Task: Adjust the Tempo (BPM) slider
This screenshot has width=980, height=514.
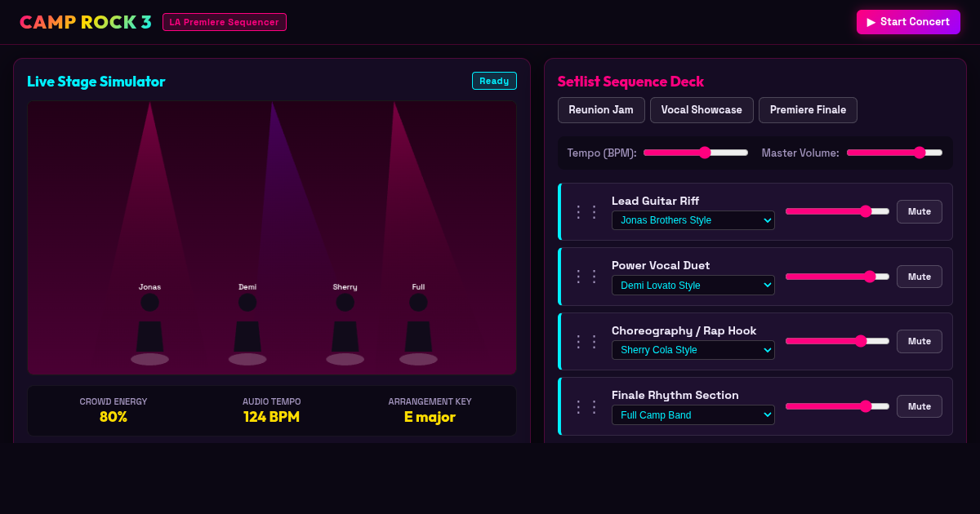Action: point(696,153)
